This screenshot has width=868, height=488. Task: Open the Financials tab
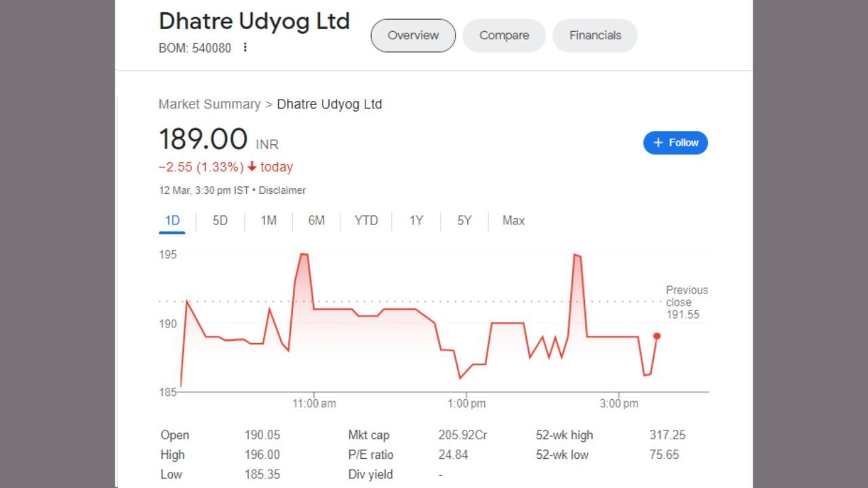[595, 35]
